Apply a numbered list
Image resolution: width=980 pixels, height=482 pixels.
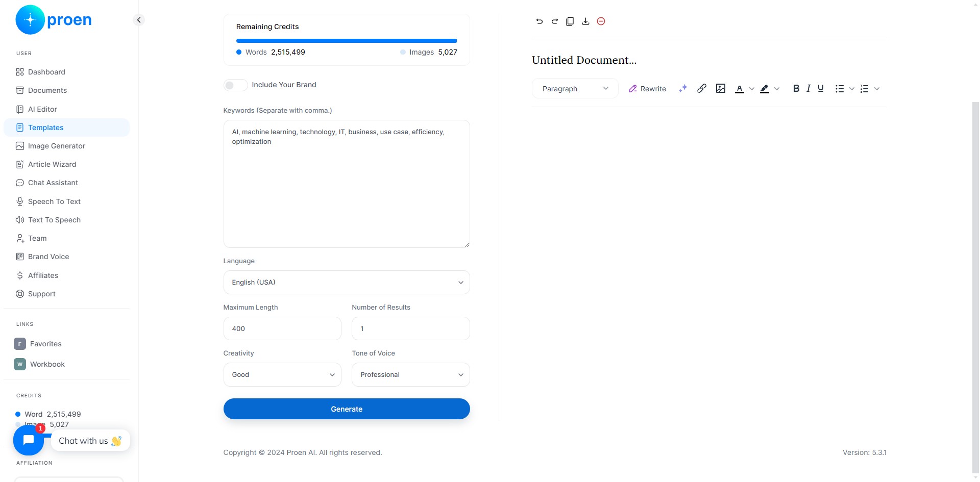pyautogui.click(x=864, y=89)
